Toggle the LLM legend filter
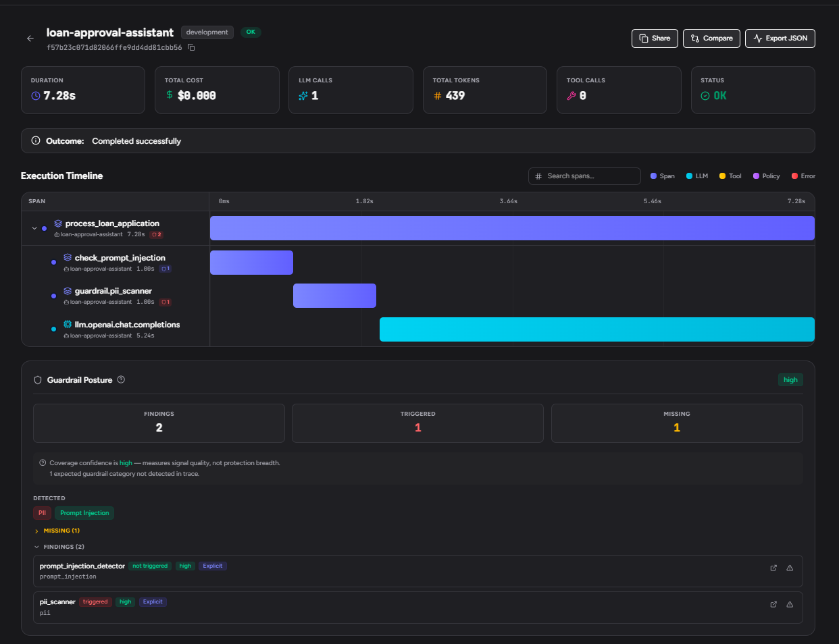Screen dimensions: 839x644 coord(697,176)
